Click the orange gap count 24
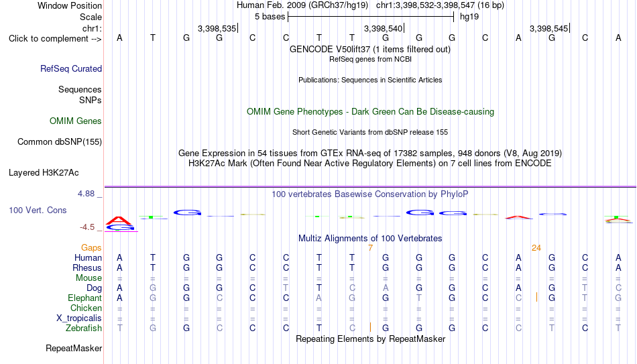 (x=536, y=248)
